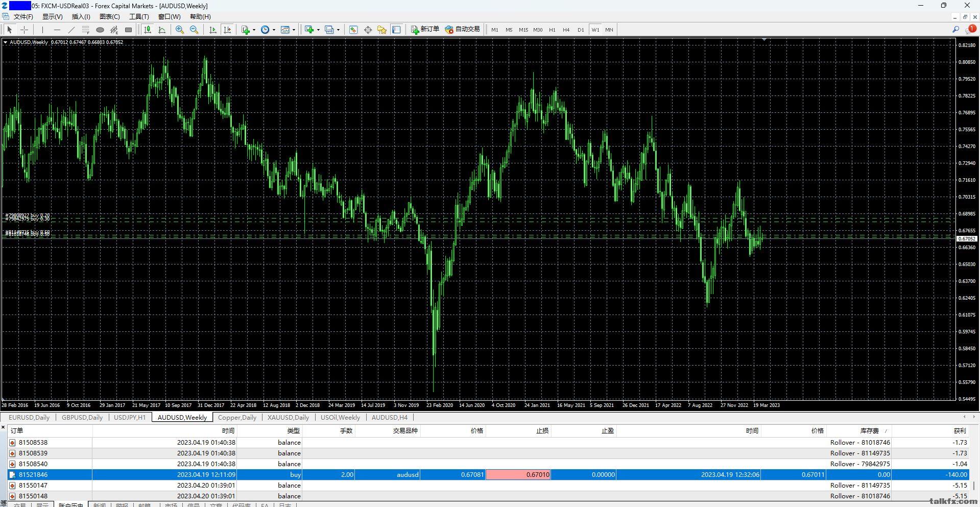The image size is (980, 507).
Task: Open the search magnifier icon
Action: [955, 30]
